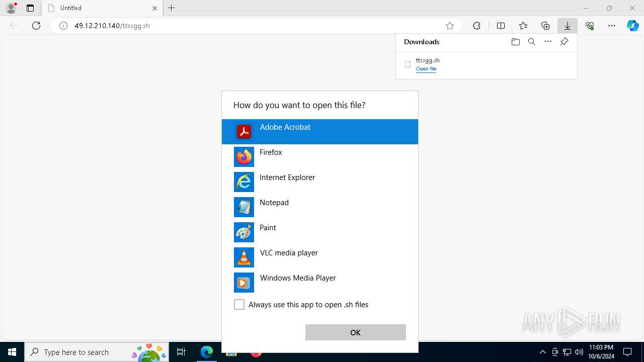View site information icon
The image size is (644, 362).
tap(63, 26)
